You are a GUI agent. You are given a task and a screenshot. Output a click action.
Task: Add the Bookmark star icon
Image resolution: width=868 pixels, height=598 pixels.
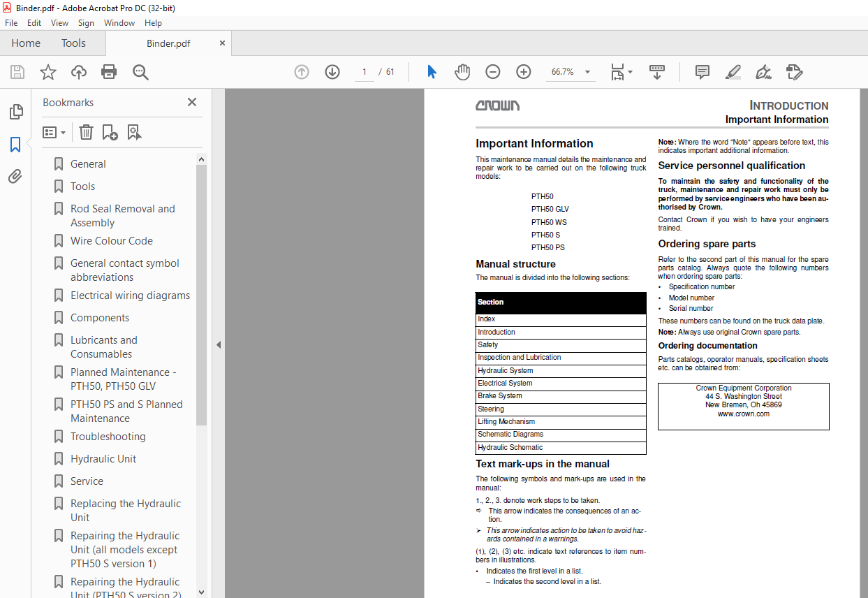48,72
